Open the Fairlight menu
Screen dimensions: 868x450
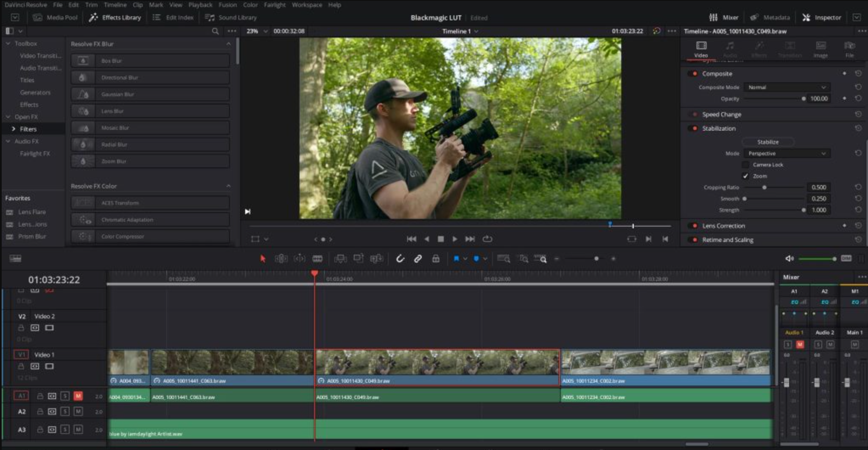[274, 5]
